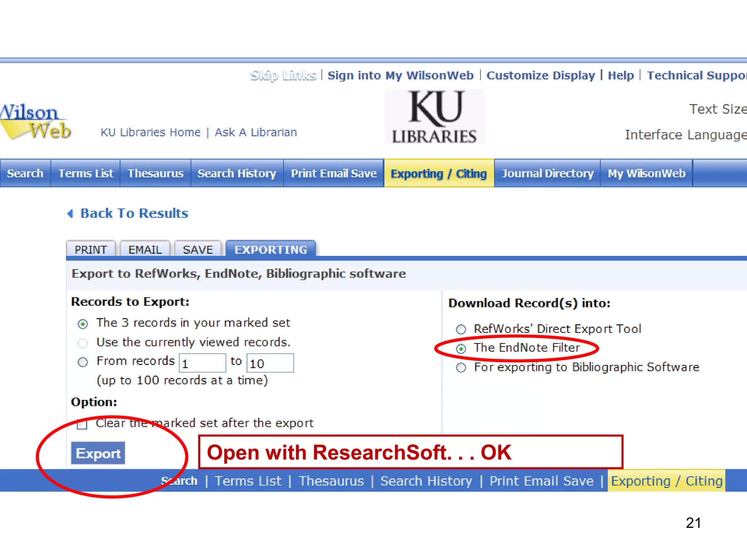Click 'Sign into My WilsonWeb' link
Image resolution: width=747 pixels, height=560 pixels.
[400, 75]
